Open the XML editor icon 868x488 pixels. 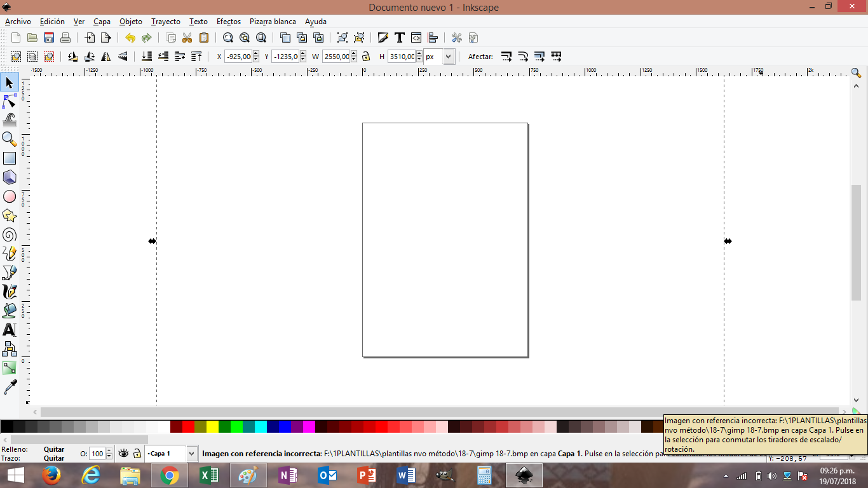point(416,37)
